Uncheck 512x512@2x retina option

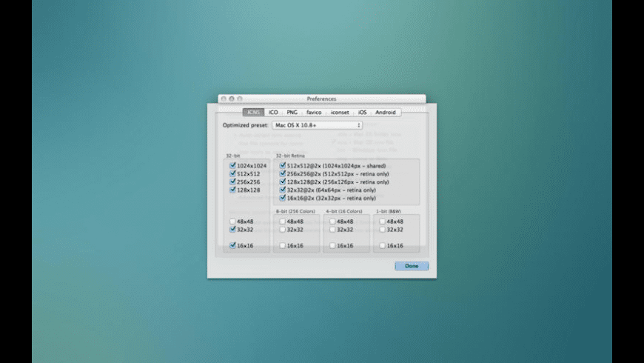pos(283,165)
